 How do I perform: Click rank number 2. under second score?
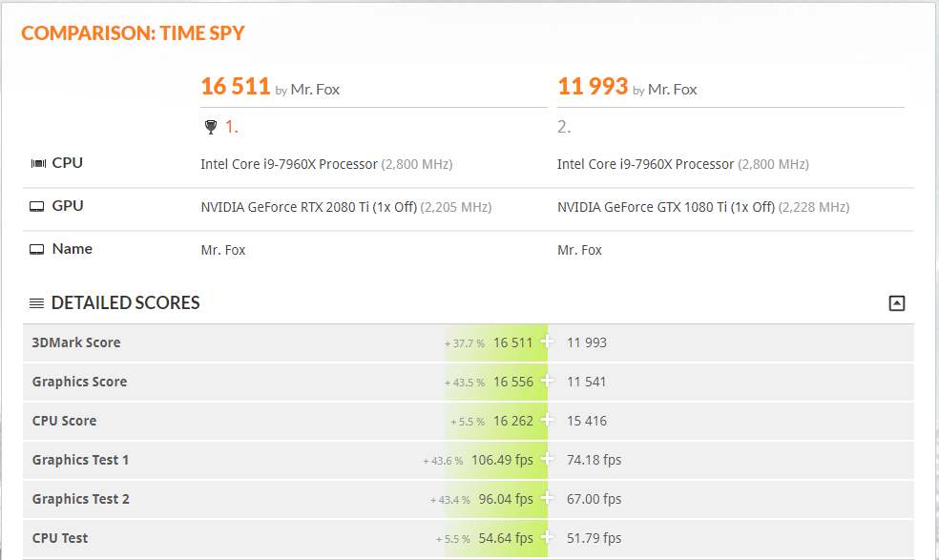(564, 127)
